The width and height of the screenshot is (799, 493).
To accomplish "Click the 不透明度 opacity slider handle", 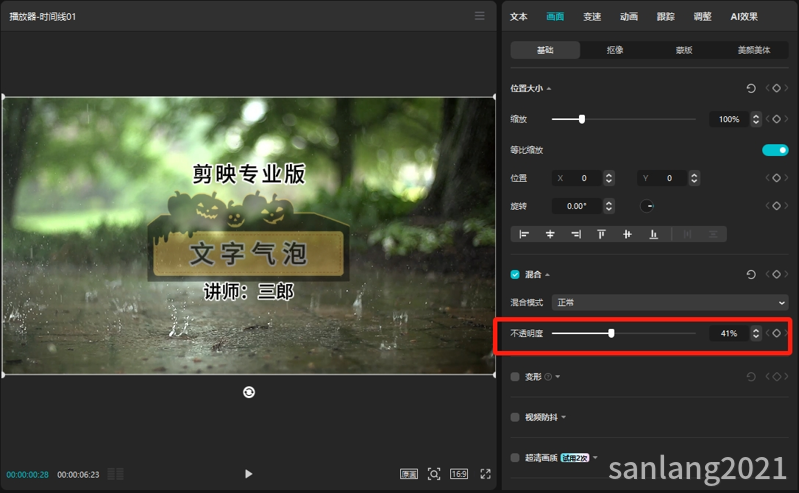I will coord(611,333).
